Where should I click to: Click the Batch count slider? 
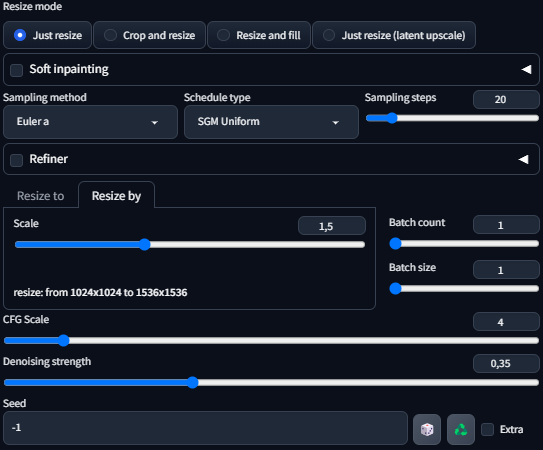coord(464,244)
